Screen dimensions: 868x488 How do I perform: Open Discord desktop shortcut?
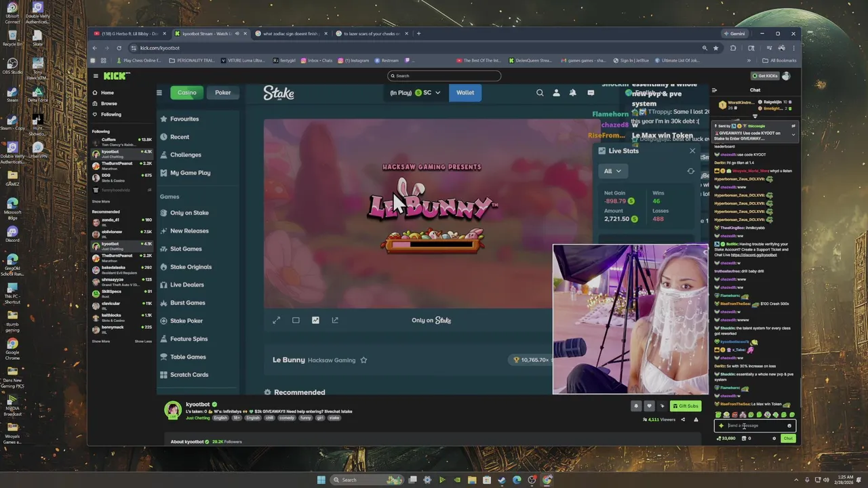12,235
